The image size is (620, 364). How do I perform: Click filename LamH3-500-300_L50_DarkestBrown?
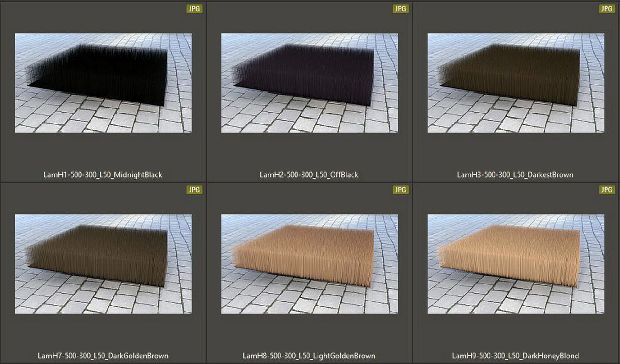pos(515,175)
